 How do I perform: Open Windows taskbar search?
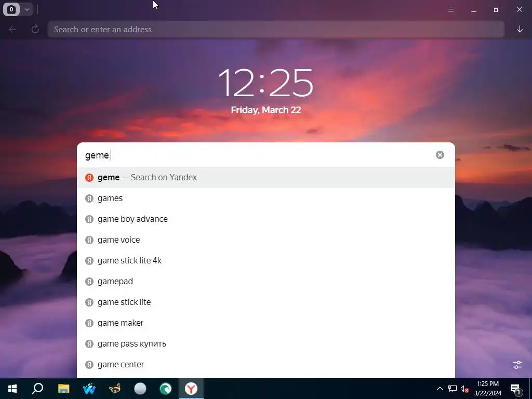click(37, 389)
